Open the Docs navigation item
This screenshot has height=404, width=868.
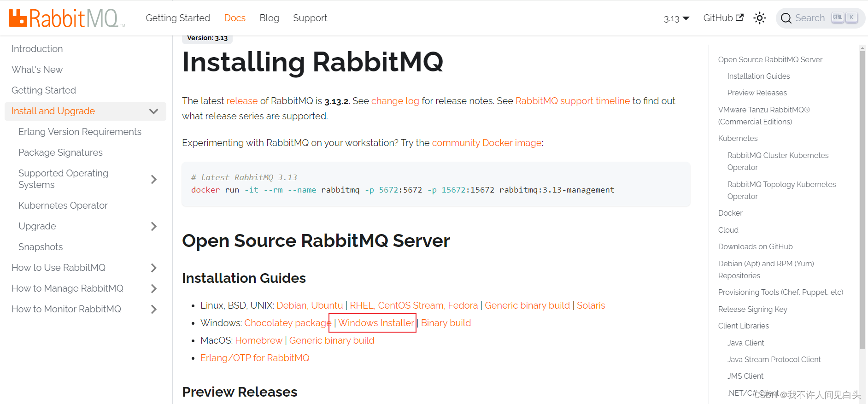click(x=235, y=18)
